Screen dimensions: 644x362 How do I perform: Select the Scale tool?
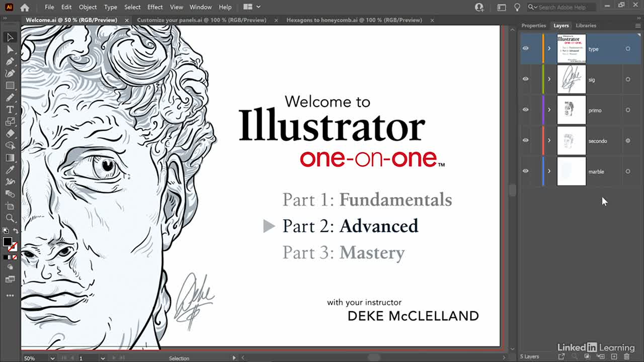(10, 122)
